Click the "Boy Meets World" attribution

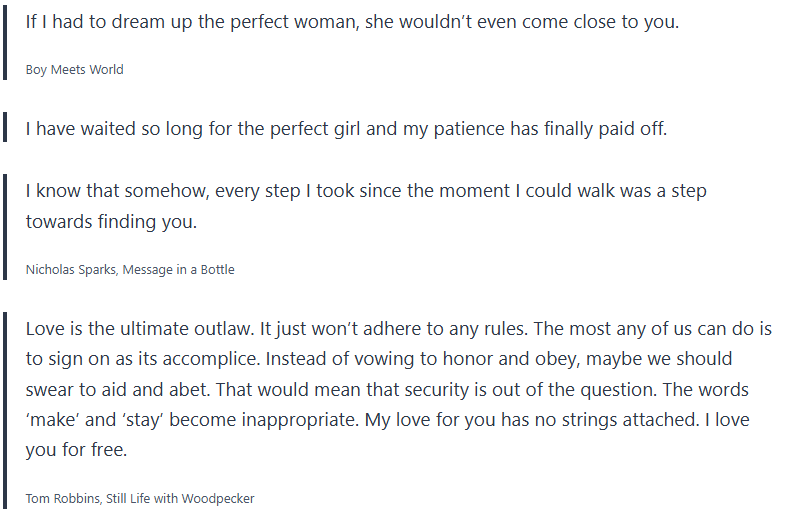pyautogui.click(x=74, y=70)
